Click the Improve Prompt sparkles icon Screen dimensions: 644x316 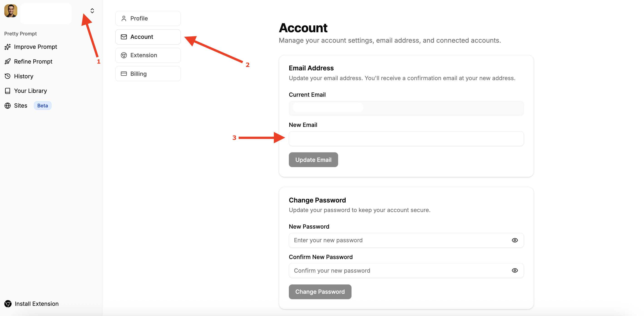click(x=7, y=47)
